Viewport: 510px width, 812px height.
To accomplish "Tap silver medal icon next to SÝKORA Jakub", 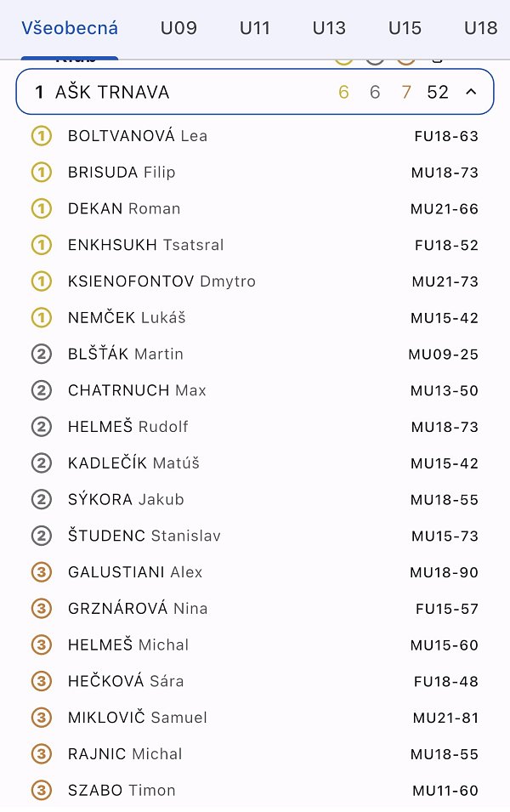I will point(41,500).
